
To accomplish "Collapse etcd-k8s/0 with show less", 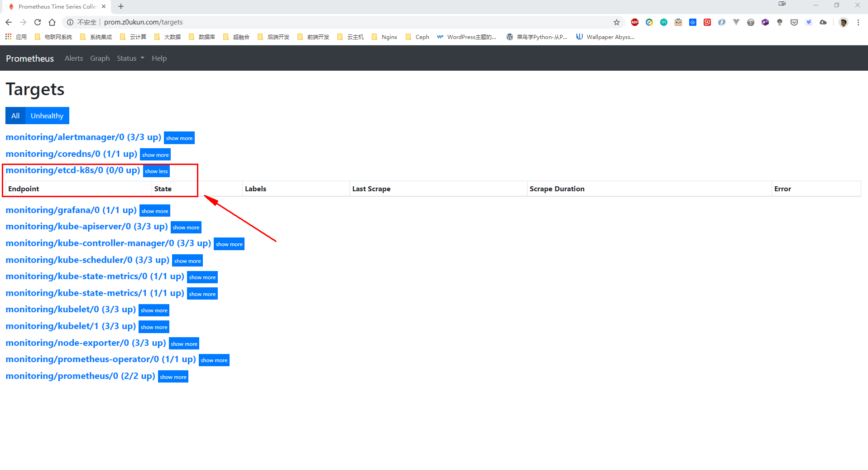I will coord(156,171).
